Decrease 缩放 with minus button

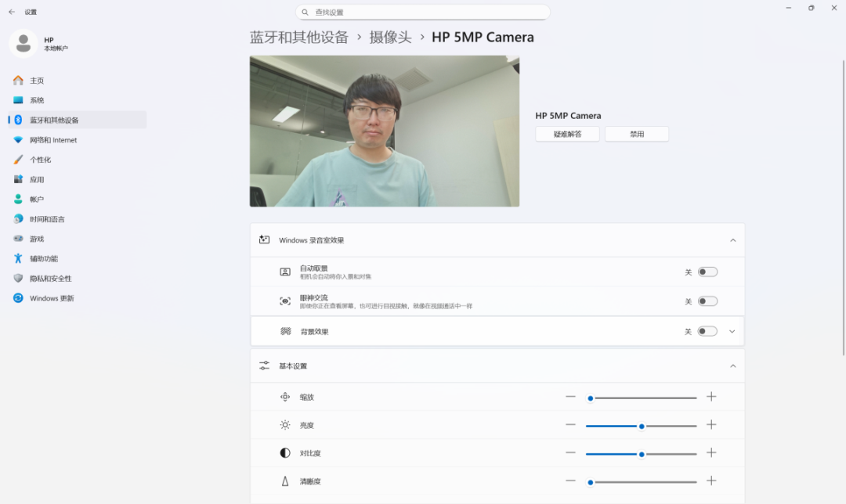point(570,397)
